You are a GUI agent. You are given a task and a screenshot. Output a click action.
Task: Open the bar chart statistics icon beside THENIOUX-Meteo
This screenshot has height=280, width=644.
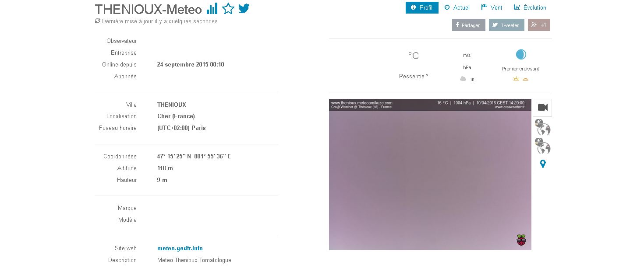pos(212,9)
